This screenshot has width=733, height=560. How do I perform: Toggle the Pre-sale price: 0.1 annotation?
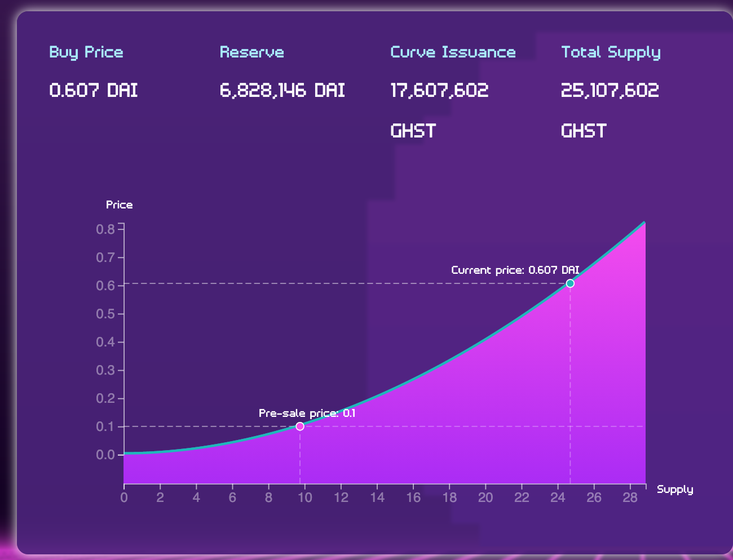coord(307,413)
